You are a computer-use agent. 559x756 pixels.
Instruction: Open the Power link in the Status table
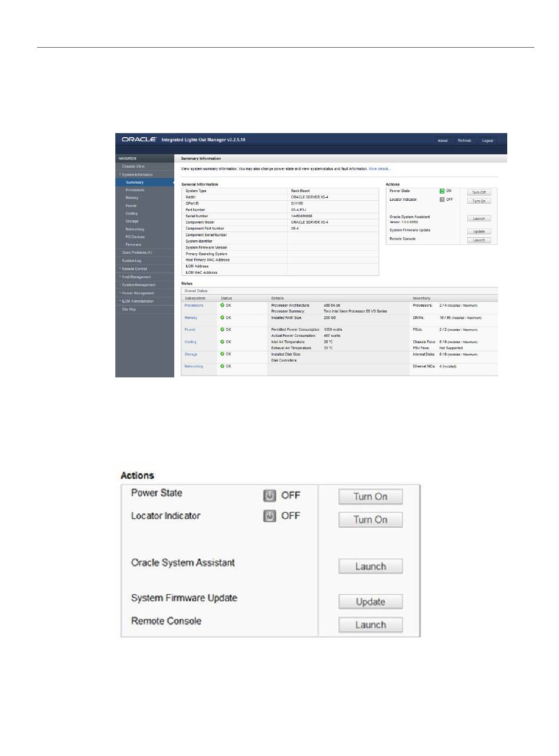click(190, 330)
